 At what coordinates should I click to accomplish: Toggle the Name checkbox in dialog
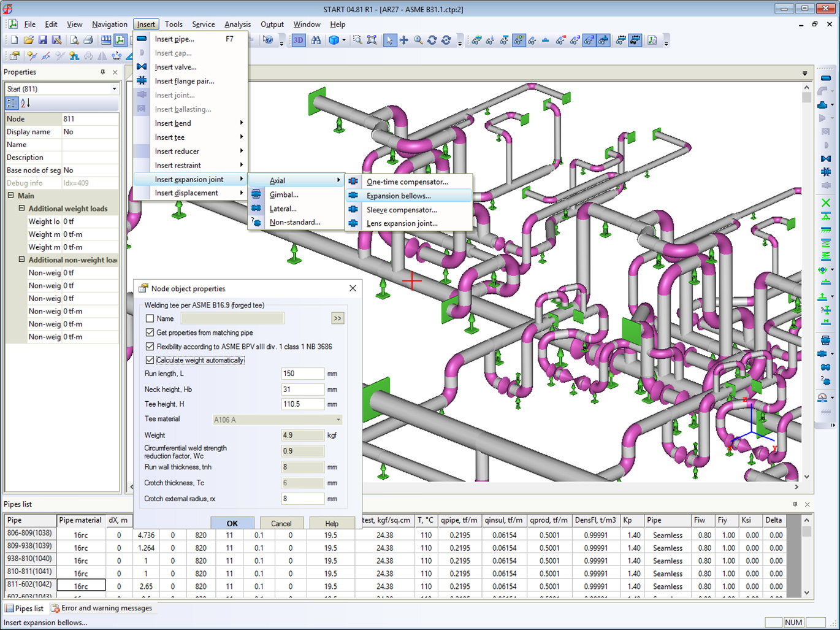tap(150, 318)
